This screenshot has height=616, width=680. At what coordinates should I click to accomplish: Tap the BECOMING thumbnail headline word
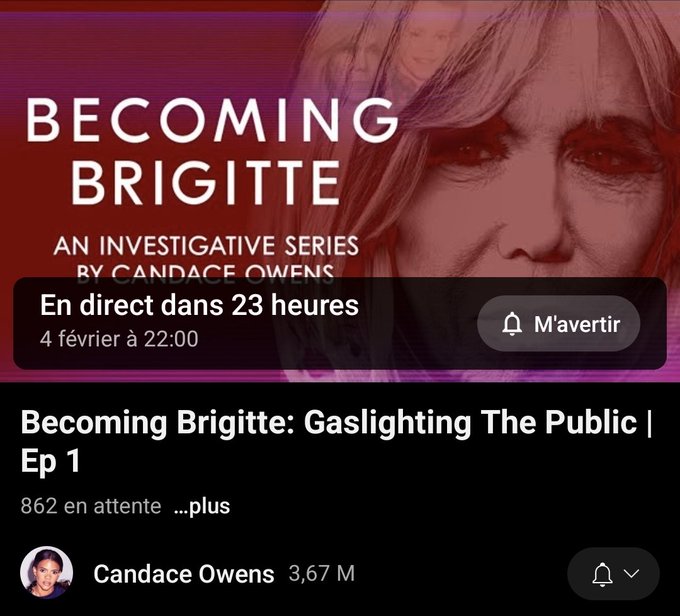pyautogui.click(x=212, y=120)
